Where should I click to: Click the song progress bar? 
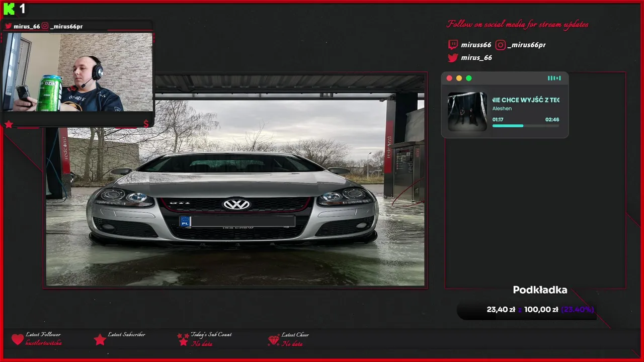pyautogui.click(x=526, y=126)
